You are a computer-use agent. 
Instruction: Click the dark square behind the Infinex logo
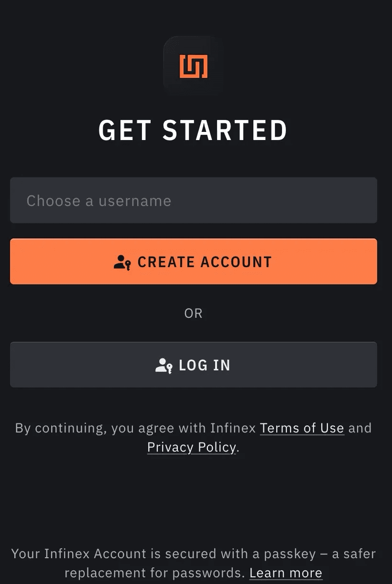click(194, 65)
